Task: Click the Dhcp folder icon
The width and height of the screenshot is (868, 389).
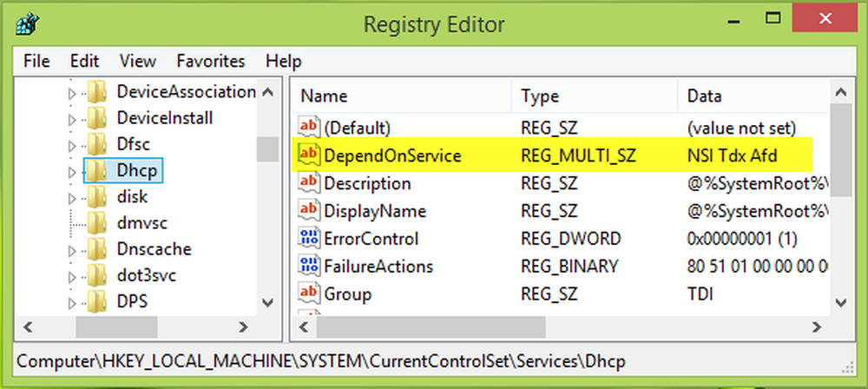Action: [x=97, y=170]
